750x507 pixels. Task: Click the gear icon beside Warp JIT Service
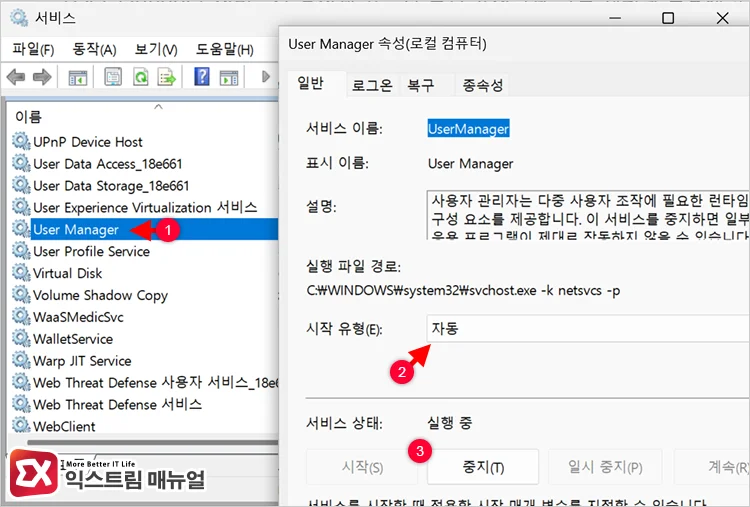point(21,361)
